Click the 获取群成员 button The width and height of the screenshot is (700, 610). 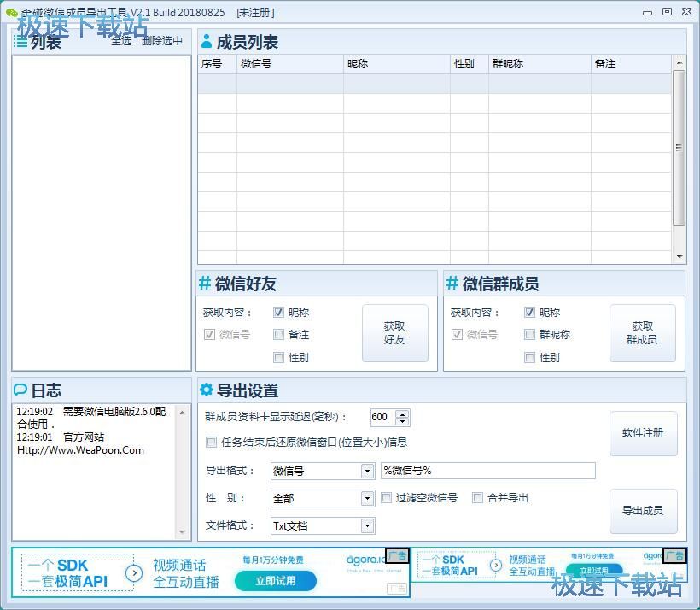(x=642, y=333)
